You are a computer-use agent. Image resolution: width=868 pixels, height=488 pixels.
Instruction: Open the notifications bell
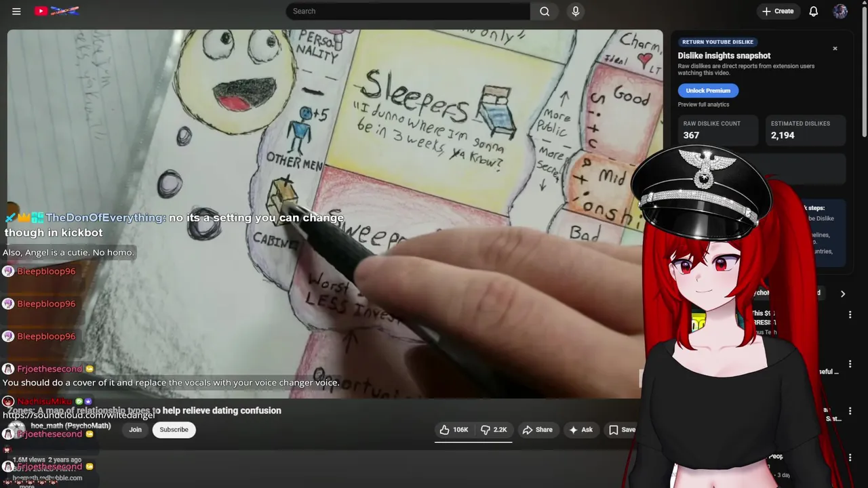point(813,11)
